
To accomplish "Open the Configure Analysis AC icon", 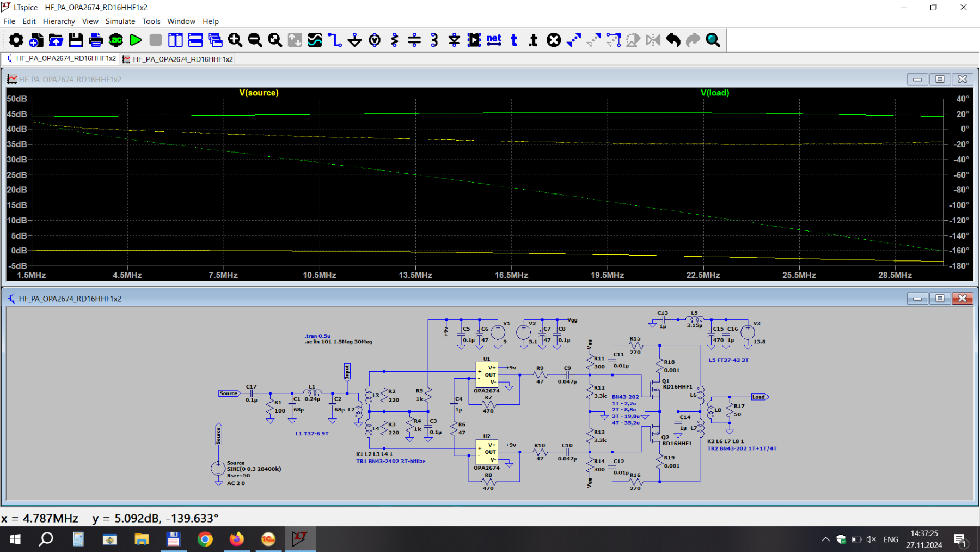I will pyautogui.click(x=116, y=40).
